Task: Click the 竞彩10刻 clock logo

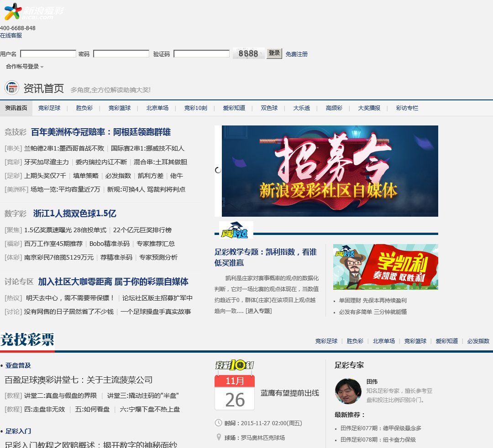Action: pos(235,365)
